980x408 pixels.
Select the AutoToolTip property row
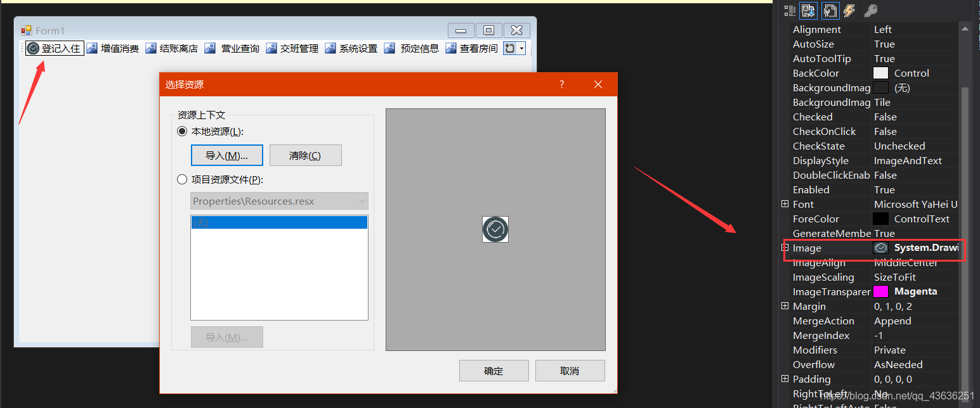pos(875,58)
